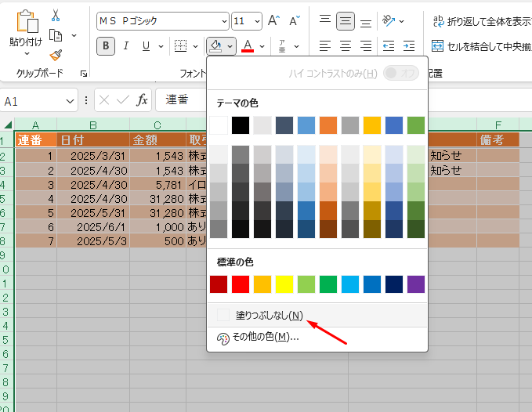
Task: Click Middle Align icon
Action: click(x=346, y=21)
